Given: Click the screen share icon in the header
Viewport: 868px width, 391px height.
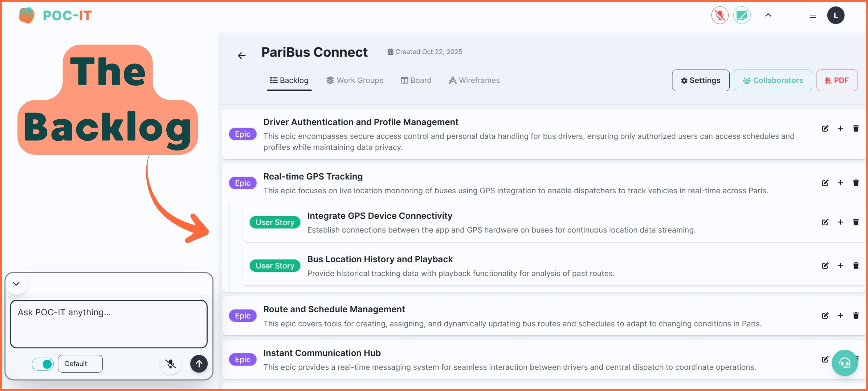Looking at the screenshot, I should (x=742, y=15).
